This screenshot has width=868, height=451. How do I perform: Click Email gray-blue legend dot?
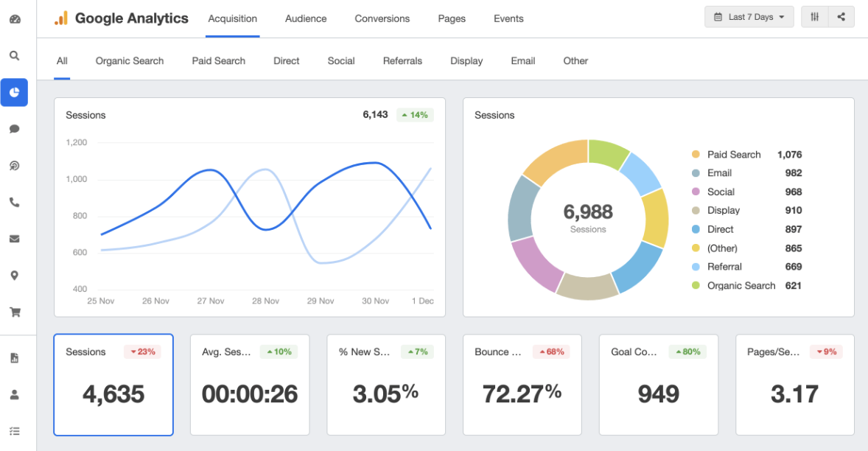point(696,173)
